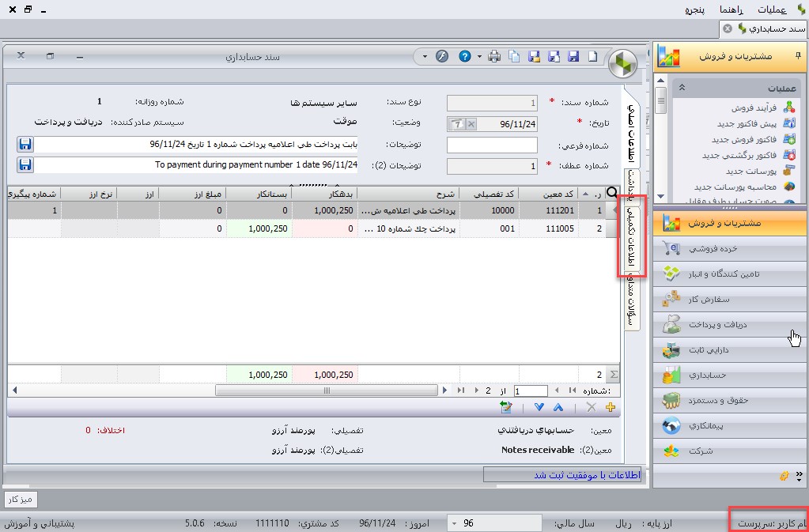The image size is (809, 532).
Task: Open the خرده فروشی module
Action: tap(730, 249)
